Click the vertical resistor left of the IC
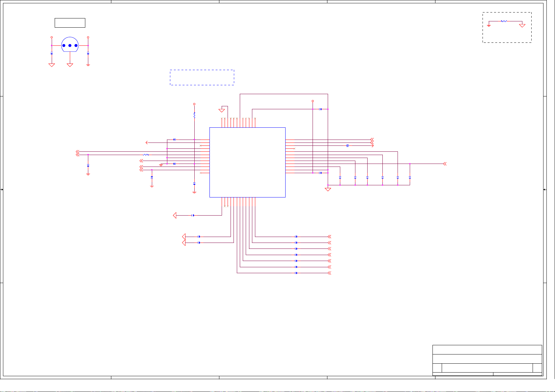The image size is (555, 392). (194, 115)
